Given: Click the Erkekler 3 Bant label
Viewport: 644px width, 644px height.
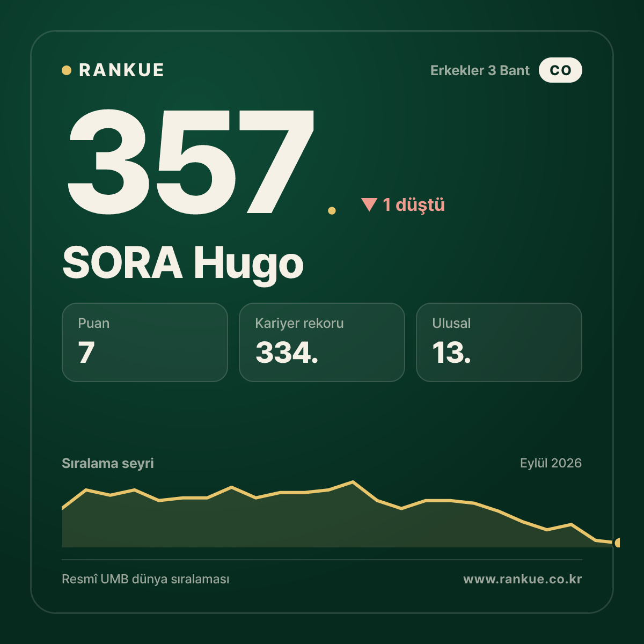Looking at the screenshot, I should pos(480,70).
